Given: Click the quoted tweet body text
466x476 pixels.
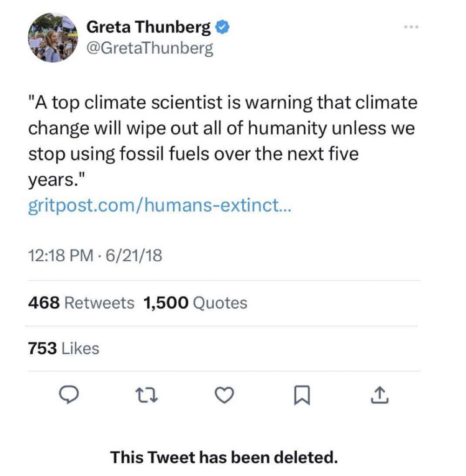Looking at the screenshot, I should tap(223, 141).
